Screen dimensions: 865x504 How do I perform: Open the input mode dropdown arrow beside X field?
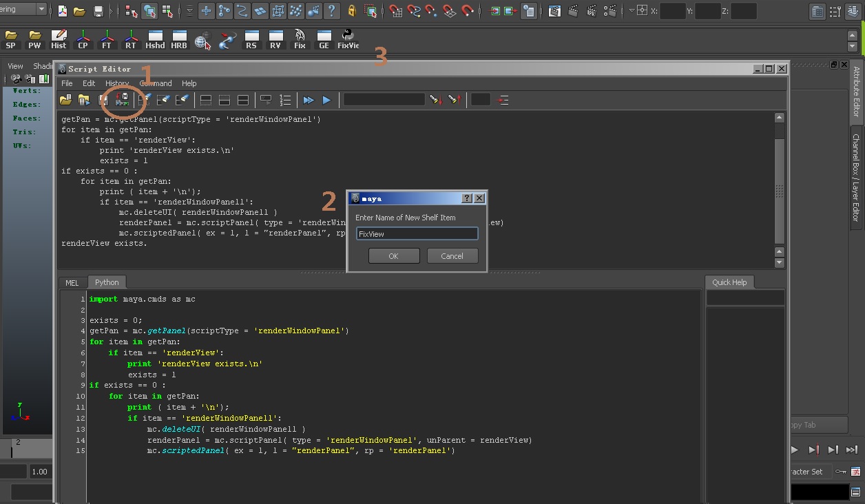[x=632, y=11]
